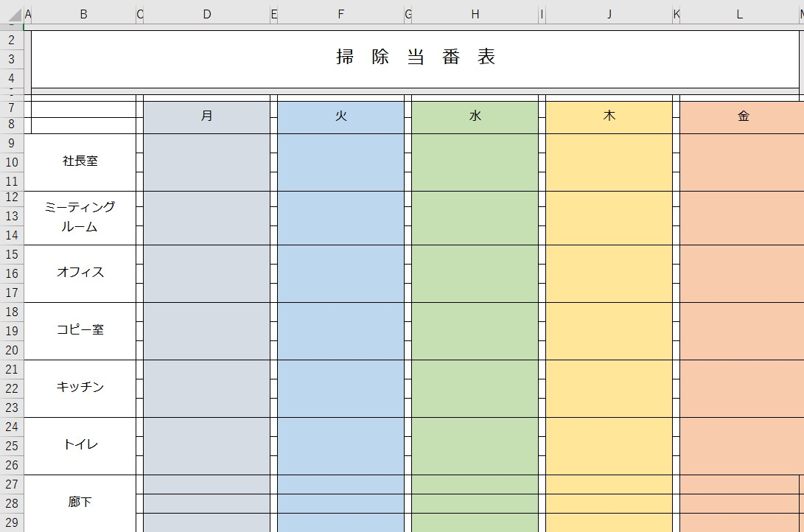Viewport: 804px width, 532px height.
Task: Click the green 水 header cell
Action: click(x=475, y=116)
